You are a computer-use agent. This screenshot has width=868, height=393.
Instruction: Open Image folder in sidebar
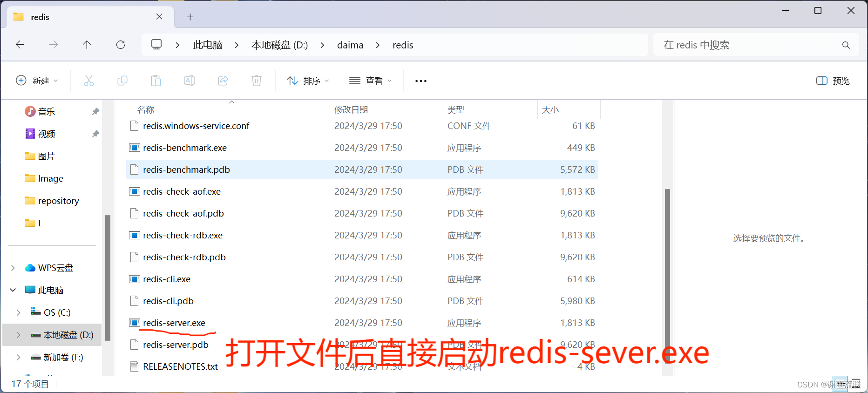[44, 178]
